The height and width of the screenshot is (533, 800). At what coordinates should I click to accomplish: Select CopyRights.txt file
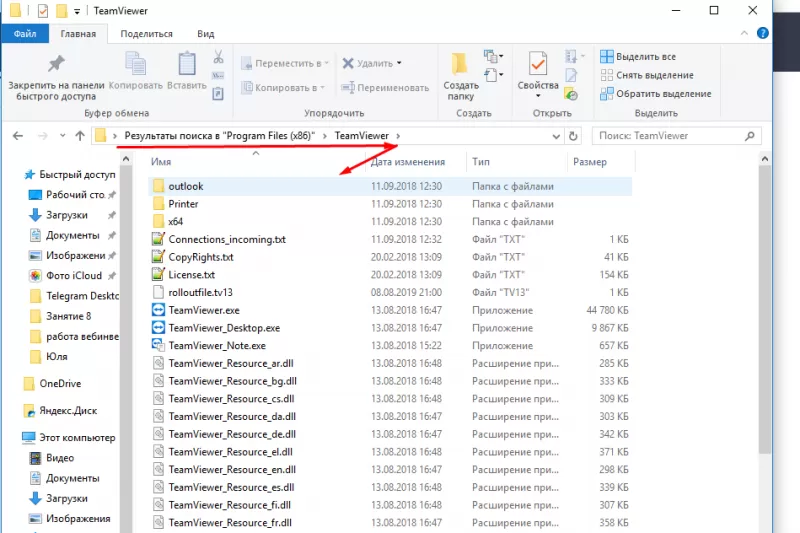390,257
